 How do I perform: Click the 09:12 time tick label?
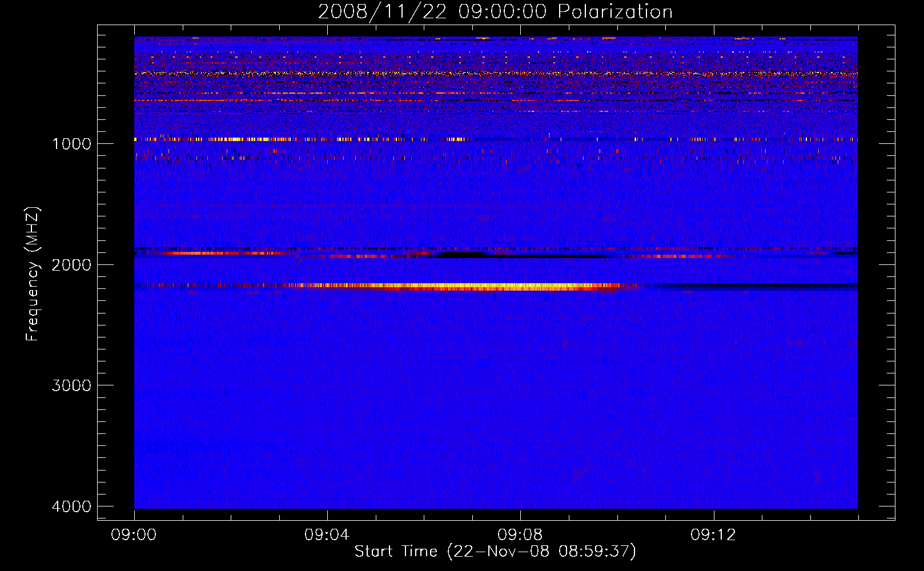click(x=713, y=535)
